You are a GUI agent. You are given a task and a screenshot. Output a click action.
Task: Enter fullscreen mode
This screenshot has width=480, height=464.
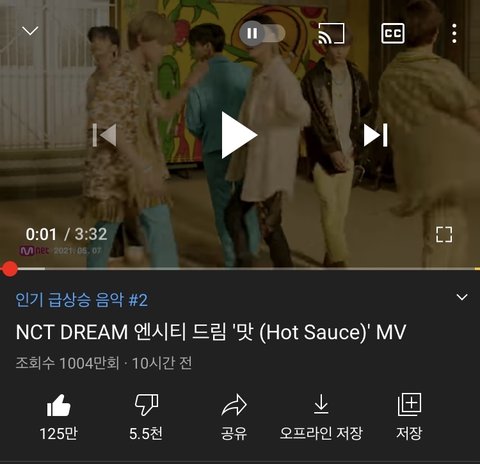pyautogui.click(x=444, y=234)
